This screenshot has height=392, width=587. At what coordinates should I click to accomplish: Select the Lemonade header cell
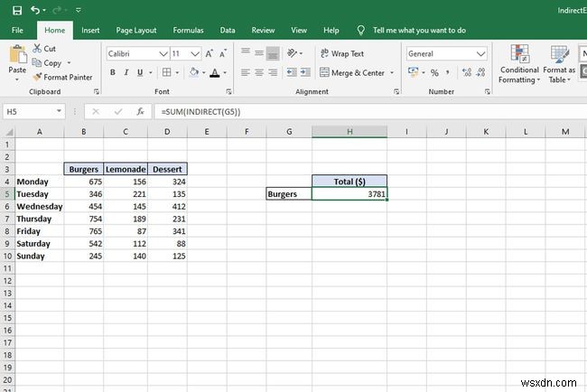[126, 169]
